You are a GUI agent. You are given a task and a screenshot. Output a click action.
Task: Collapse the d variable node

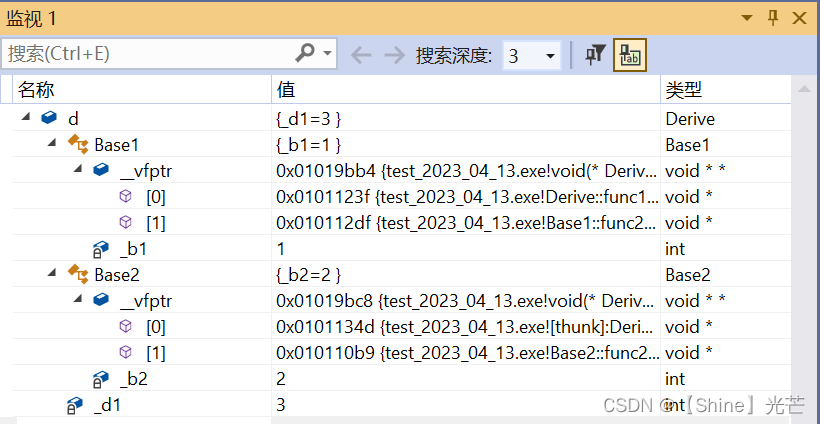point(26,118)
